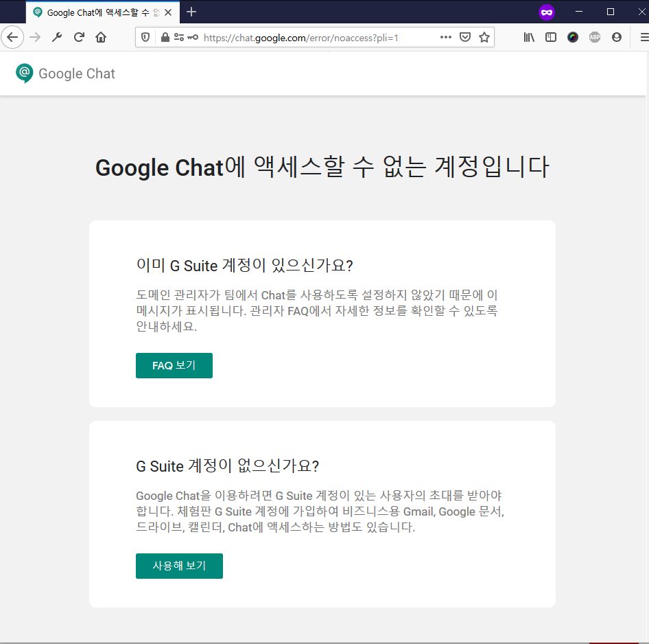Go back to the previous page
This screenshot has height=644, width=649.
tap(12, 37)
